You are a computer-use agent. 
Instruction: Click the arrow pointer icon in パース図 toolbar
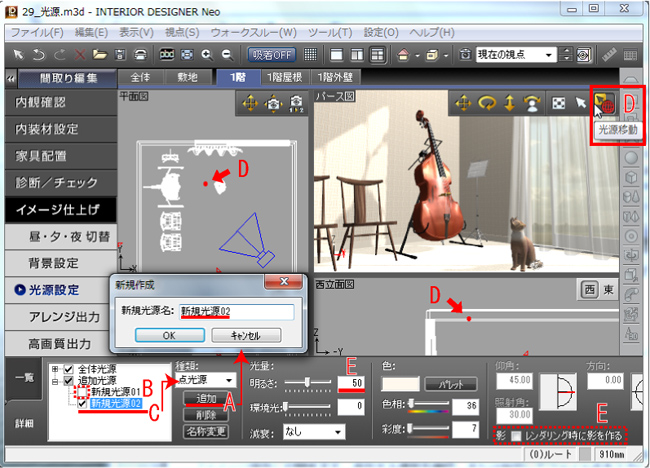click(580, 103)
